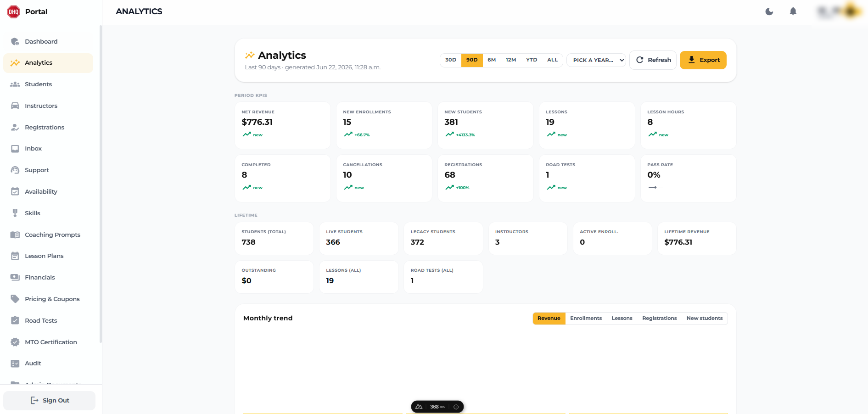Viewport: 868px width, 414px height.
Task: Click the Lesson Hours KPI card
Action: coord(689,125)
